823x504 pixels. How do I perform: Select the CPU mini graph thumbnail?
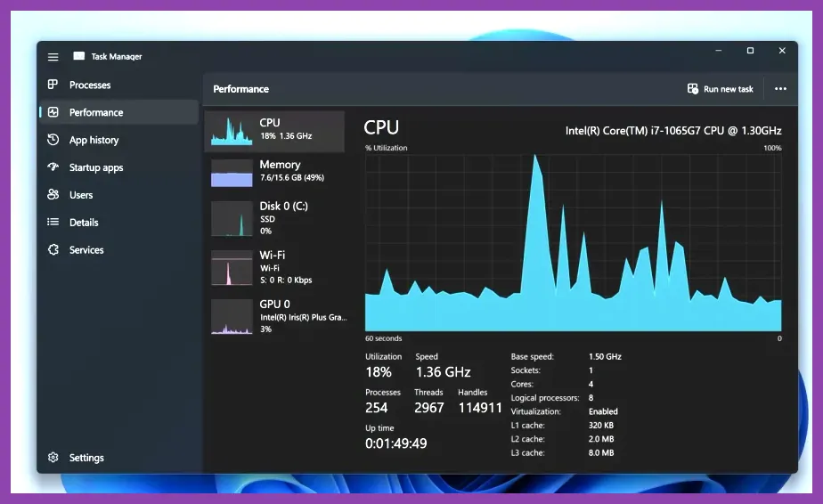232,131
